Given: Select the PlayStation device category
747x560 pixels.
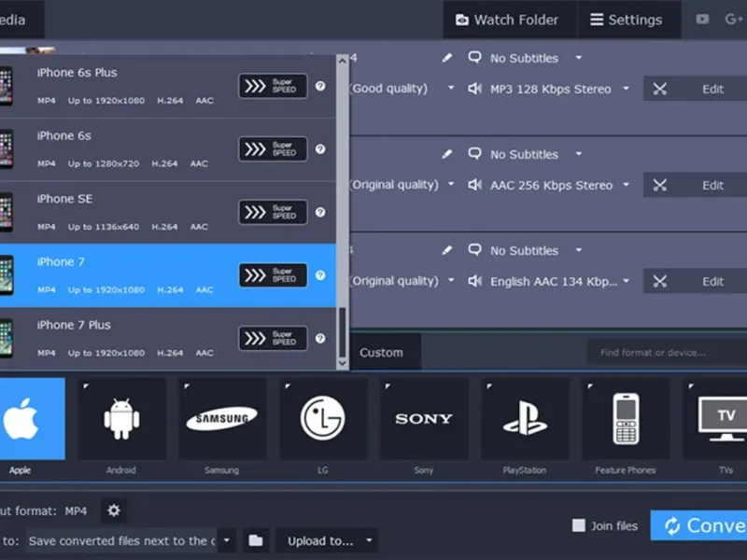Looking at the screenshot, I should (x=525, y=418).
